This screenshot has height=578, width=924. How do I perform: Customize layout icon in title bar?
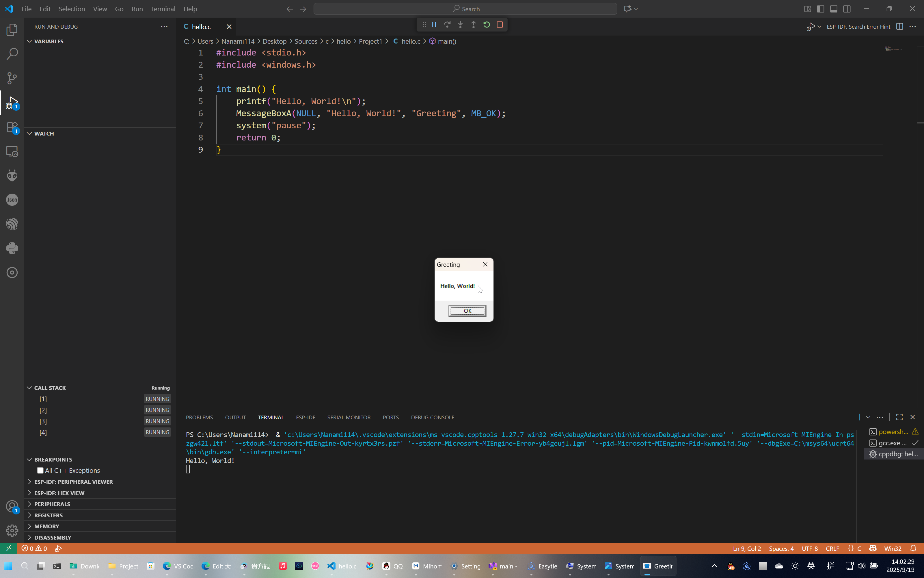pyautogui.click(x=808, y=9)
